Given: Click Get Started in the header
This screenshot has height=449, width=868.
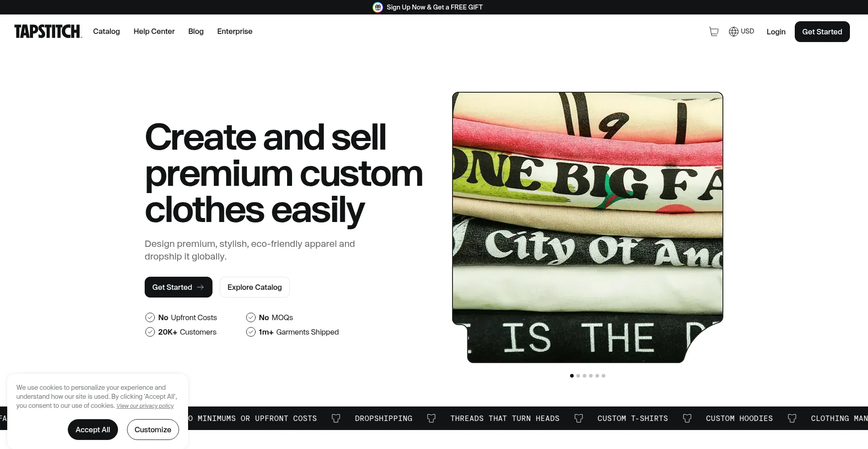Looking at the screenshot, I should [x=822, y=32].
